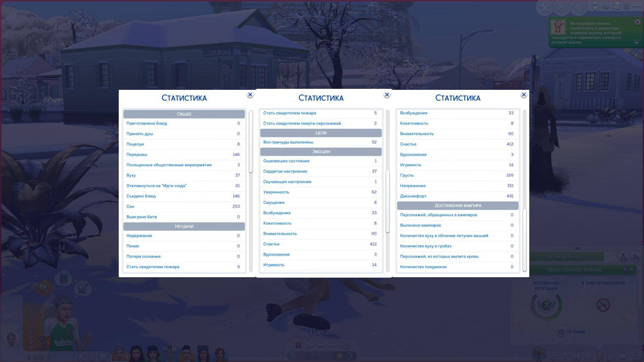The image size is (644, 362).
Task: Click the Общее section header
Action: [184, 114]
